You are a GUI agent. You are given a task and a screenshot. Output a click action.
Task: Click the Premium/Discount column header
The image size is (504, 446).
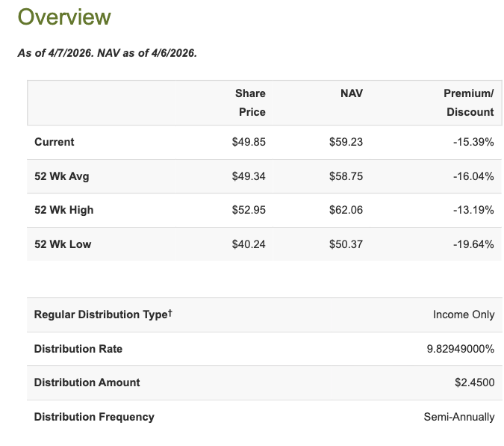[469, 102]
